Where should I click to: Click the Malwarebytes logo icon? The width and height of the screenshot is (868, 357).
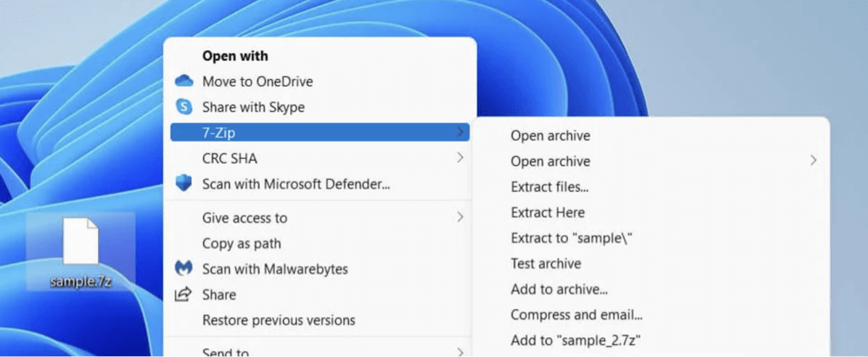[184, 269]
